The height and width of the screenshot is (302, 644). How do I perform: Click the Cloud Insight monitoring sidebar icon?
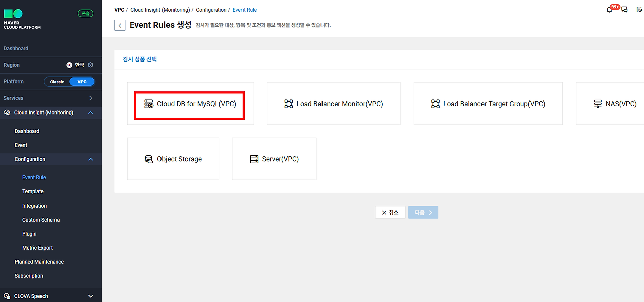(x=7, y=113)
